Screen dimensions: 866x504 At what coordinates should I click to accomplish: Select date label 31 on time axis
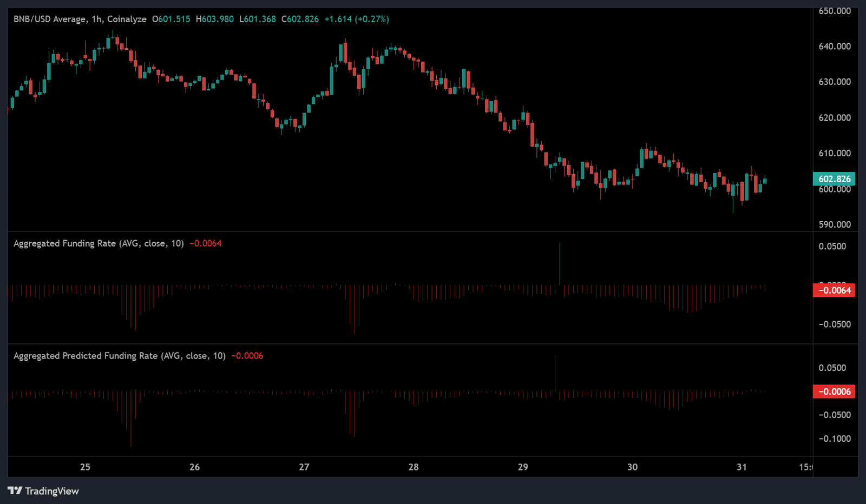point(742,467)
